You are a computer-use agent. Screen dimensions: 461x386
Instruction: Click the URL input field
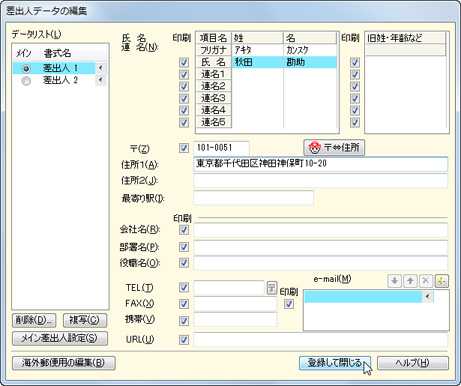point(321,340)
